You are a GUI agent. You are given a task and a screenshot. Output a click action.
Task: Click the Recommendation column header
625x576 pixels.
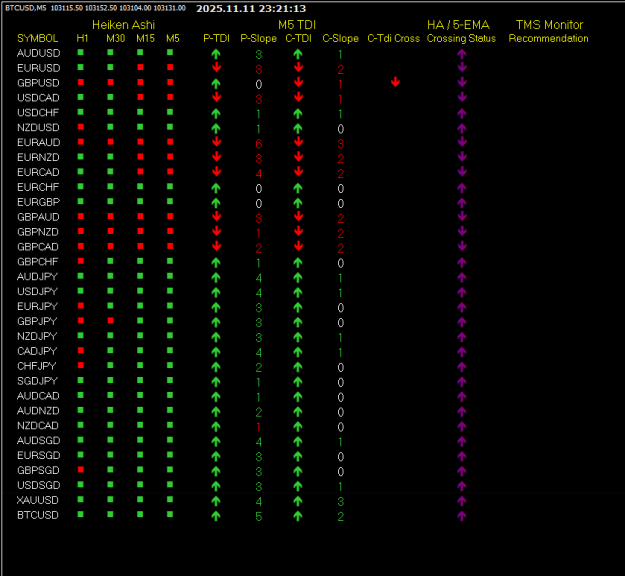coord(548,38)
